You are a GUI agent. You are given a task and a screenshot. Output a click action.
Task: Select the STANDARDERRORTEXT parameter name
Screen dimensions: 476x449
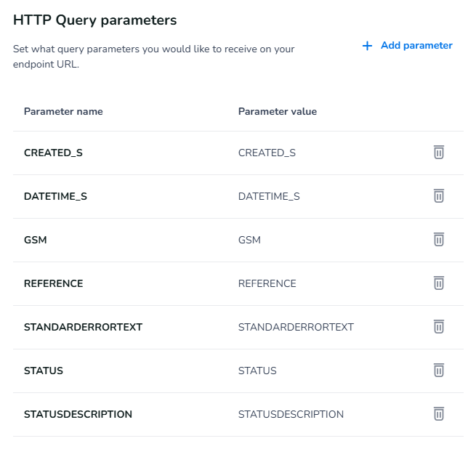83,327
